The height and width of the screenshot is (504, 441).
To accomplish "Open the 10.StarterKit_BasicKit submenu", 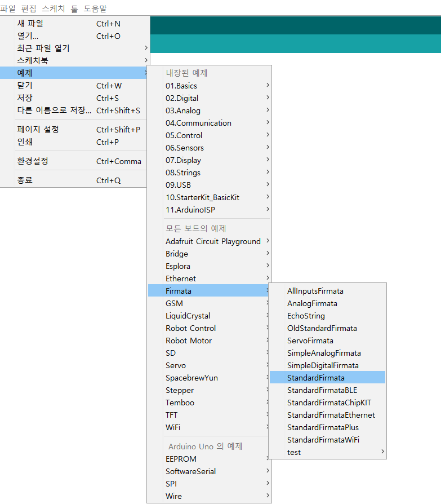I will click(x=209, y=197).
